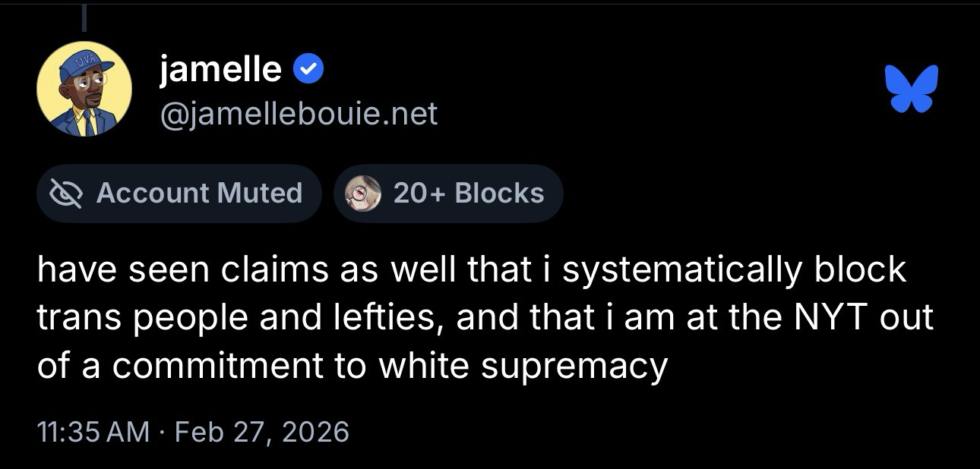
Task: Click the Feb 27, 2026 date
Action: [261, 432]
